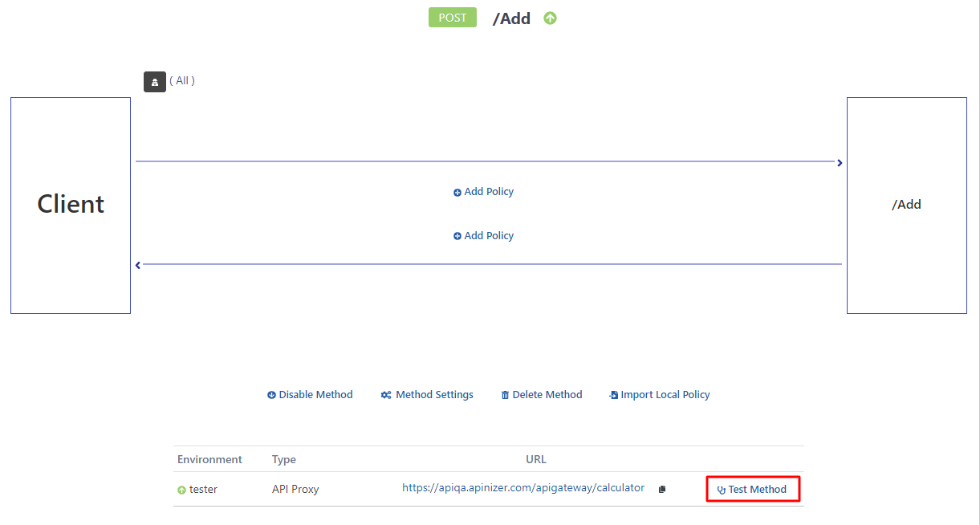The image size is (980, 525).
Task: Click green deployed icon next to tester
Action: [x=181, y=490]
